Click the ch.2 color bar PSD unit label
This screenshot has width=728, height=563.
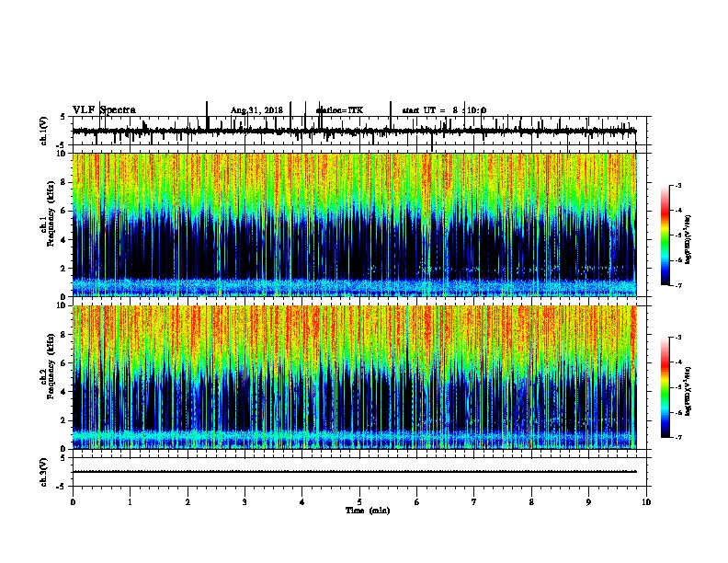[x=688, y=392]
